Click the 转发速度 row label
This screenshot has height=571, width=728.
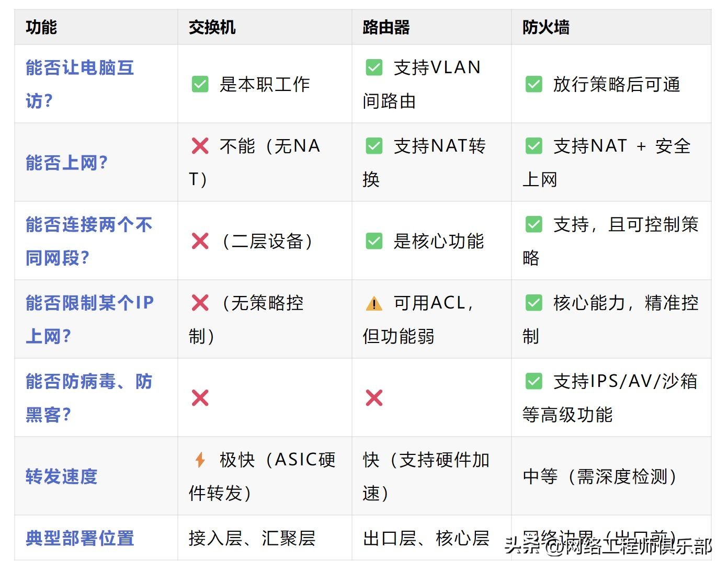tap(62, 476)
